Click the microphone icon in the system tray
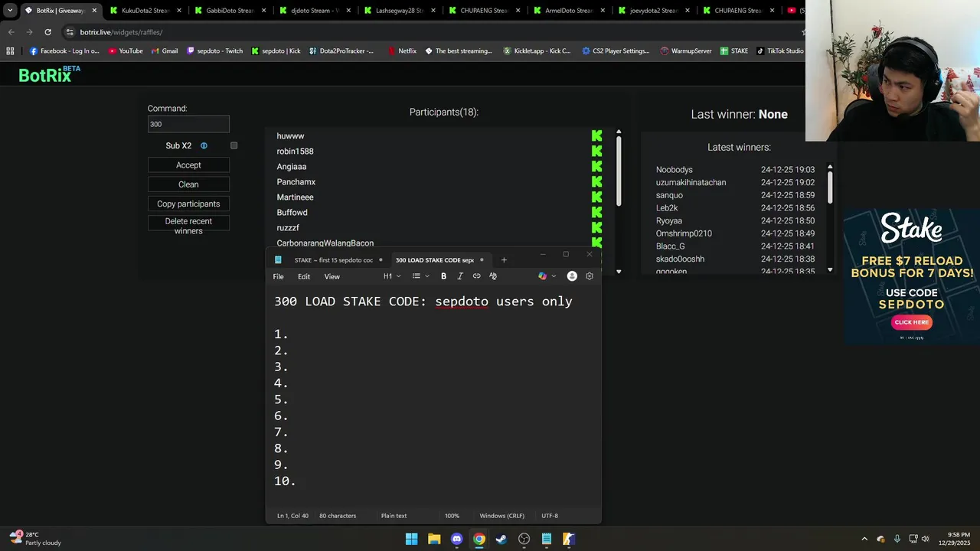 (x=897, y=539)
